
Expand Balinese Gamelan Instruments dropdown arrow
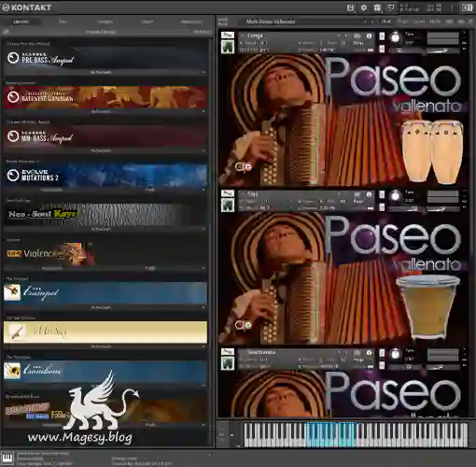(203, 111)
